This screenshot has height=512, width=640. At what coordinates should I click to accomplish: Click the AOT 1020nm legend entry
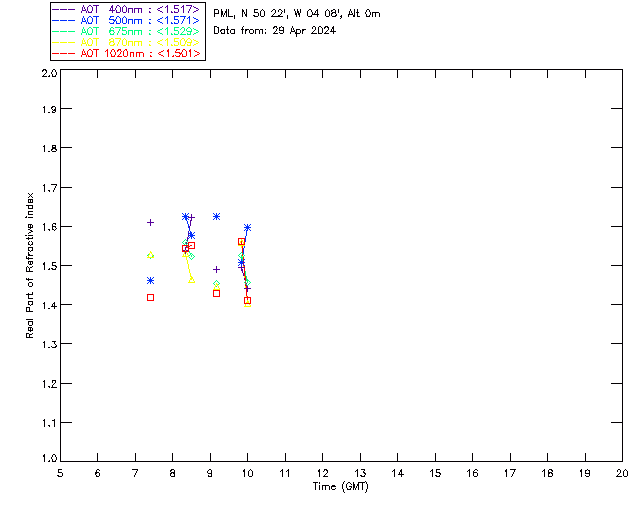click(x=126, y=53)
